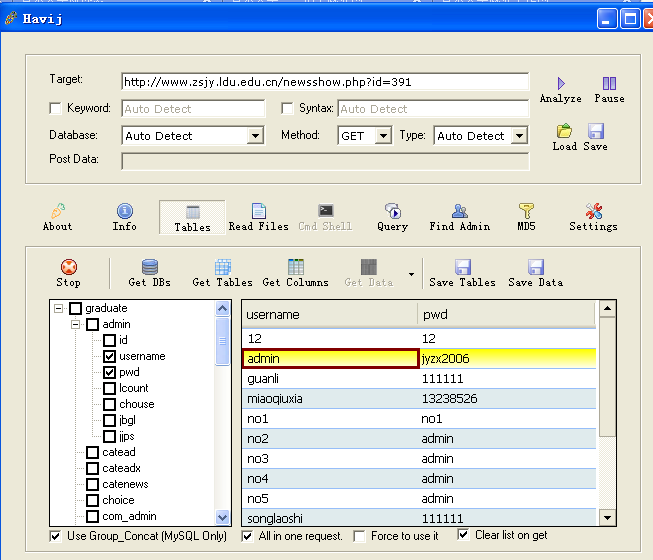Image resolution: width=653 pixels, height=560 pixels.
Task: Click the Havij title bar logo icon
Action: tap(11, 18)
